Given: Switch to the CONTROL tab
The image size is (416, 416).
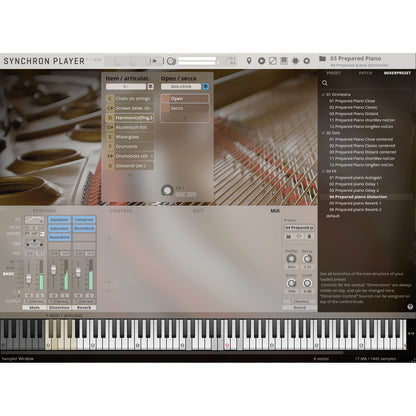Looking at the screenshot, I should [x=121, y=211].
